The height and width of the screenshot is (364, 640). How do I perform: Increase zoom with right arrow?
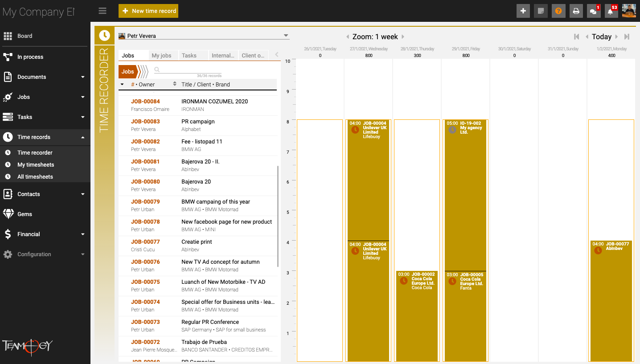[x=402, y=37]
